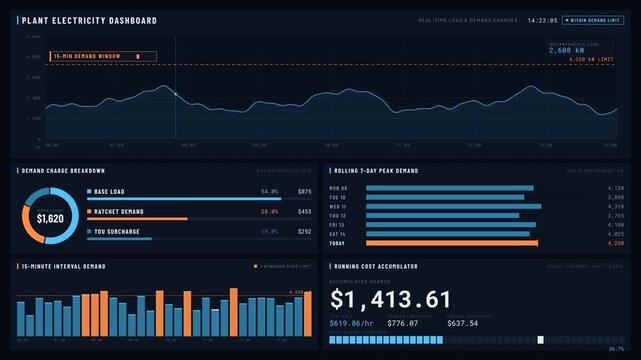
Task: Select the TOU Surcharge row label
Action: coord(117,231)
